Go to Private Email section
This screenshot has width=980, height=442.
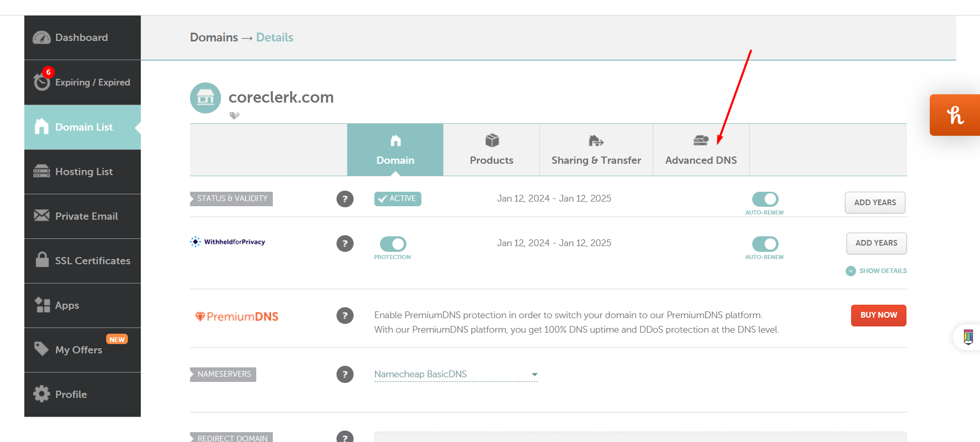[82, 216]
